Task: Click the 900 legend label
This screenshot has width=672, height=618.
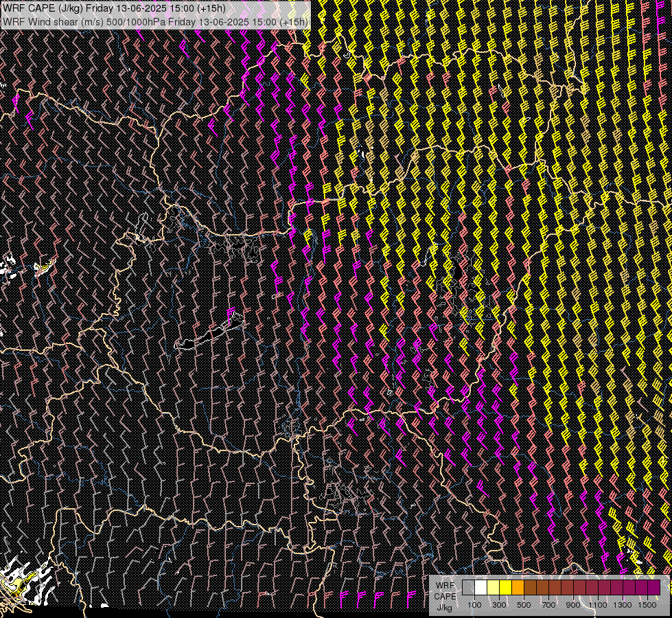Action: click(x=573, y=605)
